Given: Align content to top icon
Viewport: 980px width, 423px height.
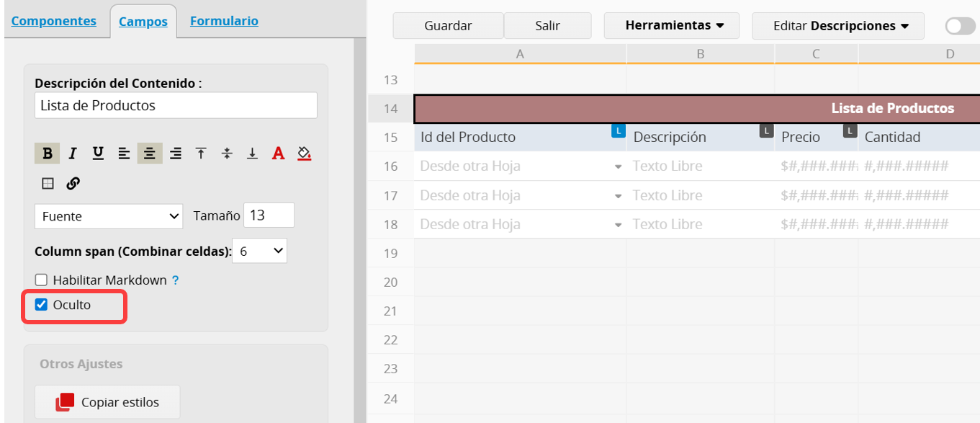Looking at the screenshot, I should point(202,153).
